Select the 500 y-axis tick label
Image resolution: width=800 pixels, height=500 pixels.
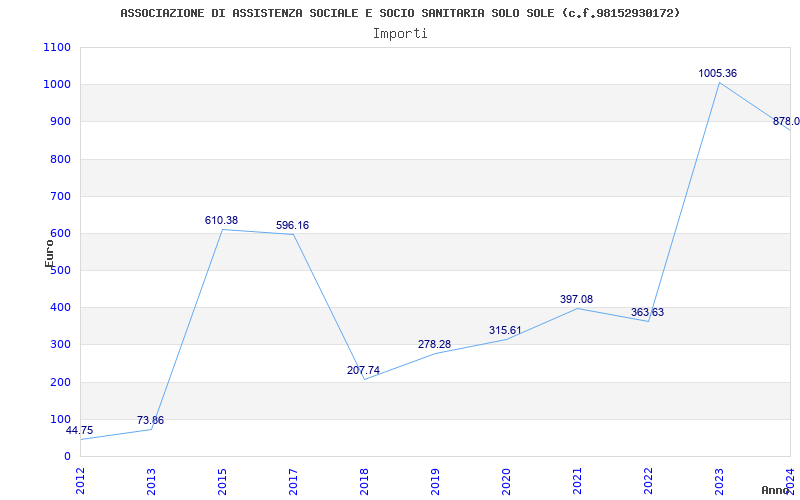[x=61, y=270]
